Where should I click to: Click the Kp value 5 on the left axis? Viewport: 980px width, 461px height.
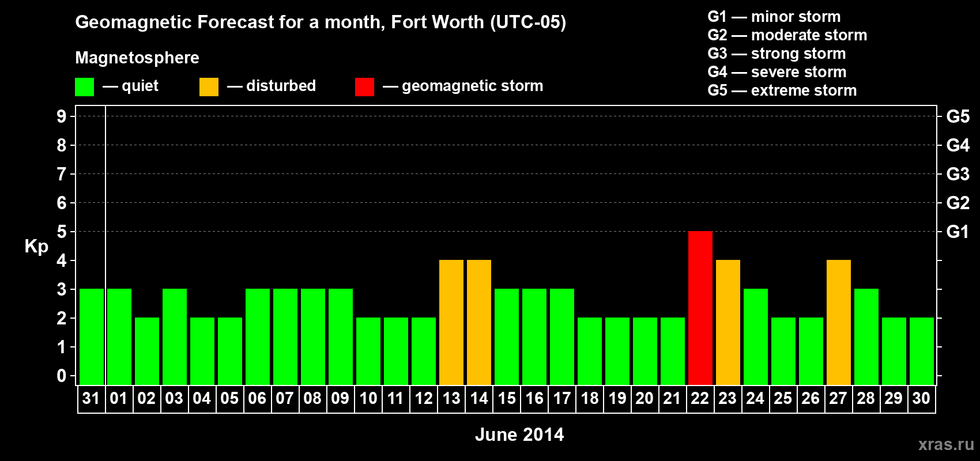pos(62,232)
